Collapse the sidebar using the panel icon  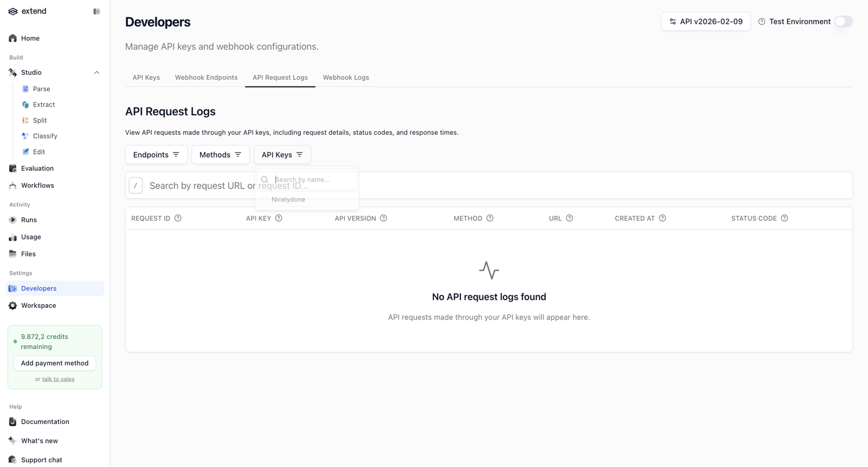[96, 11]
